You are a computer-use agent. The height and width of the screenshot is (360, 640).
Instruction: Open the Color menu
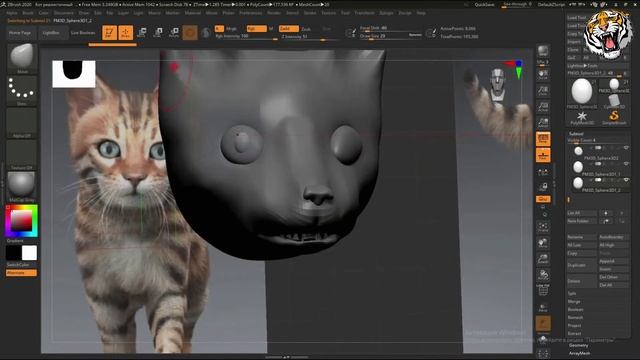click(x=43, y=13)
